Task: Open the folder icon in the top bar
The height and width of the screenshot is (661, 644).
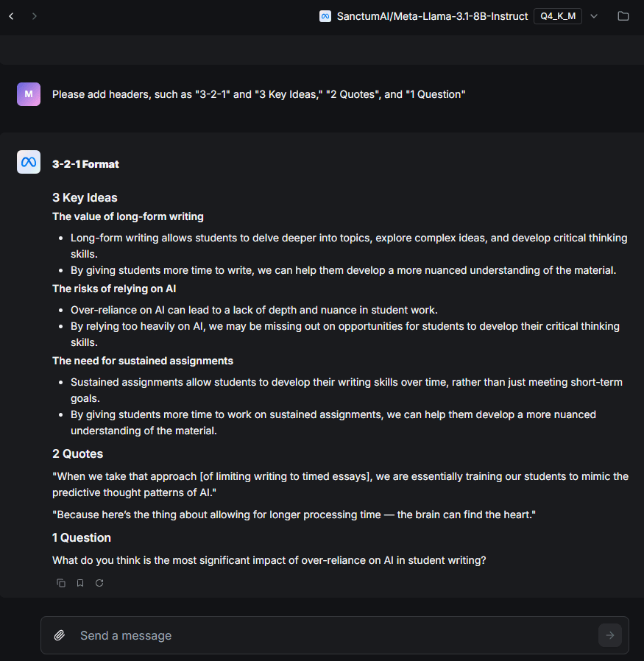Action: [x=623, y=16]
